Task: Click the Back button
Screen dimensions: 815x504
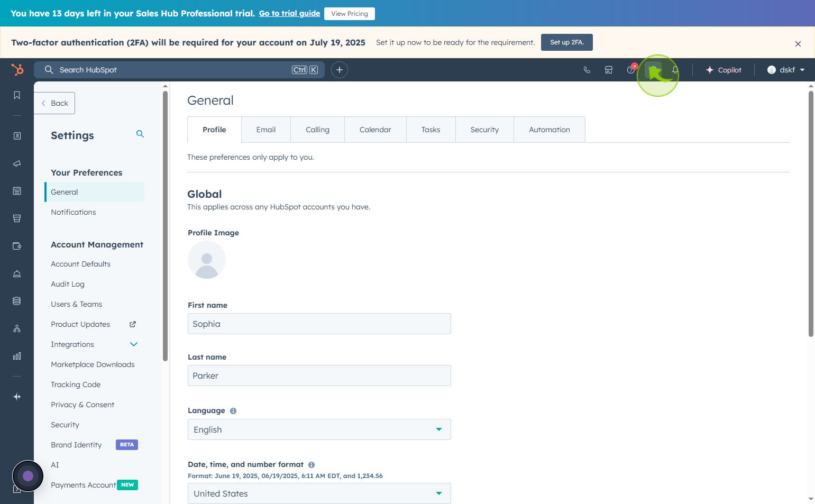Action: (54, 103)
